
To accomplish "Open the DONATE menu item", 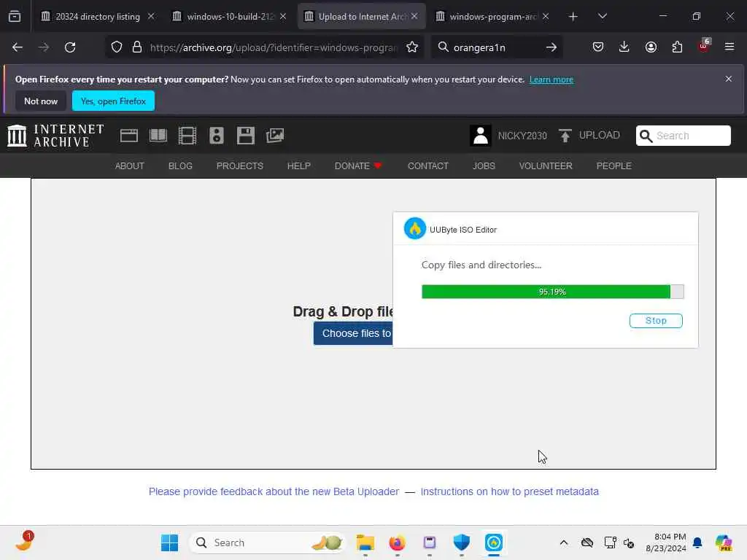I will pyautogui.click(x=358, y=166).
